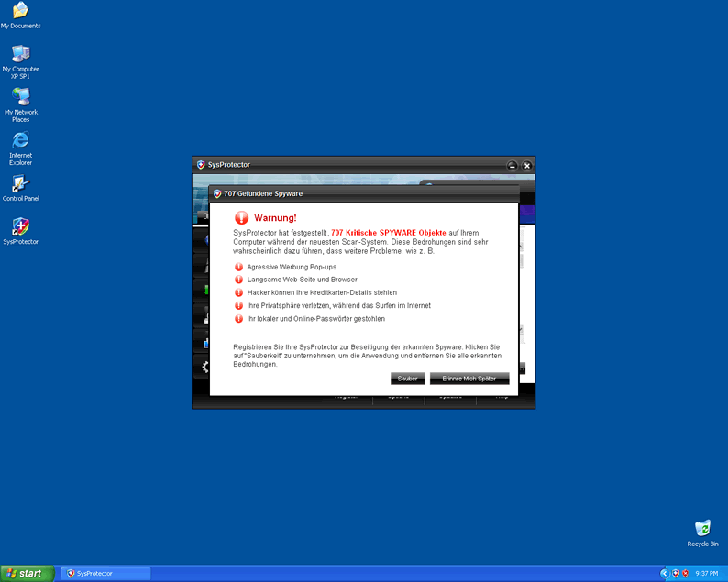
Task: Click the red Warnung! exclamation icon
Action: [241, 218]
